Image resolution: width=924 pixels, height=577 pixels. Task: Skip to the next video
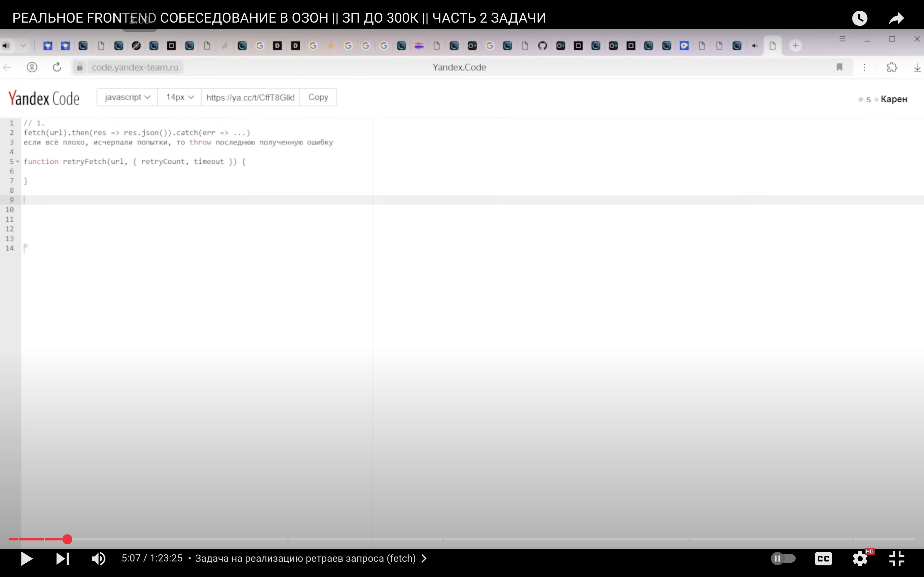(x=63, y=559)
